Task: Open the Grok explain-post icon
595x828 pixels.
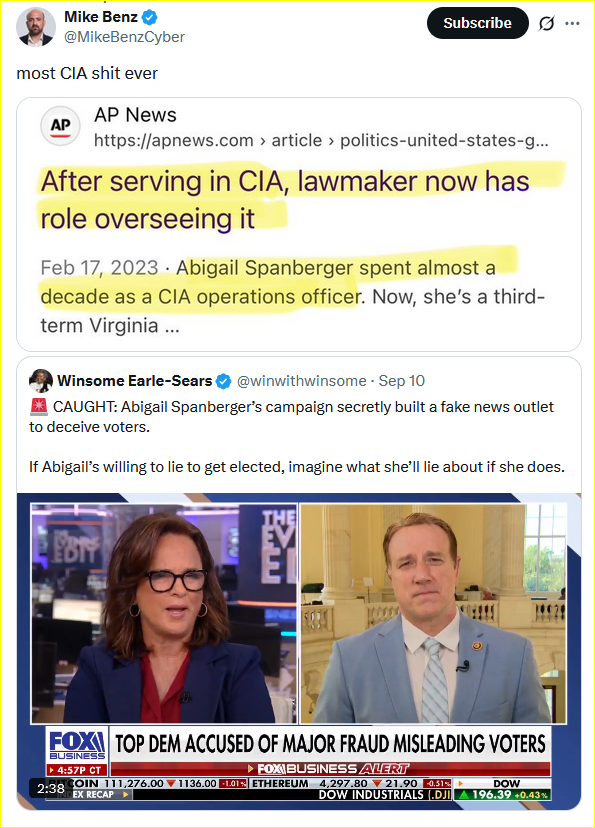Action: click(546, 23)
